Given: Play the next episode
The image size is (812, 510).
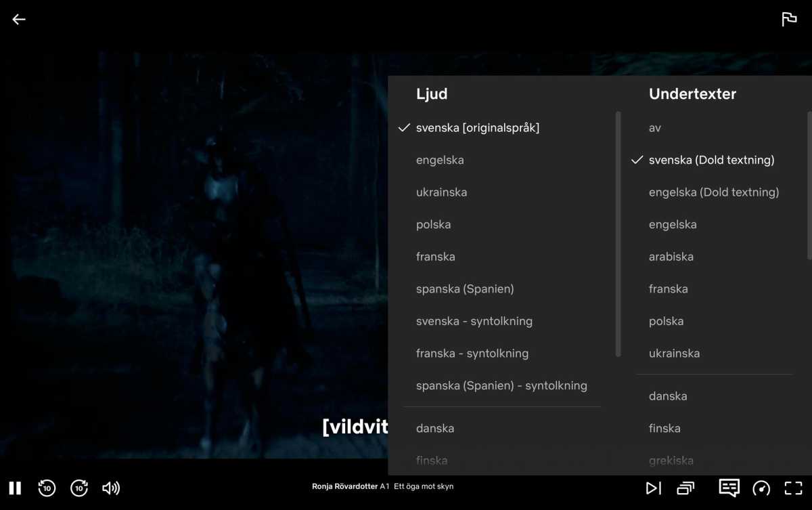Looking at the screenshot, I should [x=653, y=488].
